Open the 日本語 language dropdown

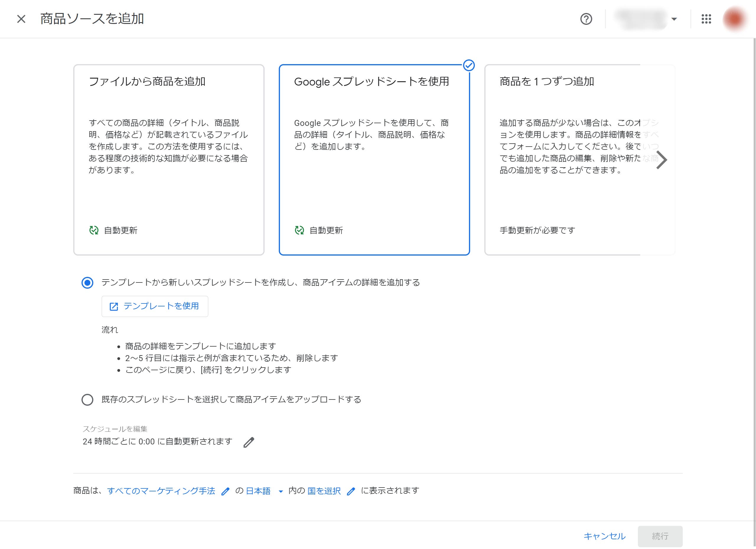coord(265,491)
